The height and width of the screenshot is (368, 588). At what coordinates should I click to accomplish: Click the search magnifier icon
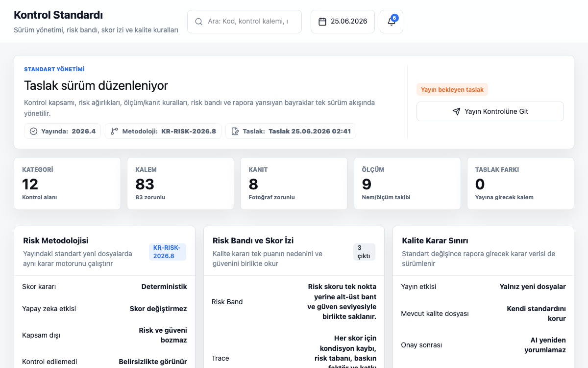point(199,22)
